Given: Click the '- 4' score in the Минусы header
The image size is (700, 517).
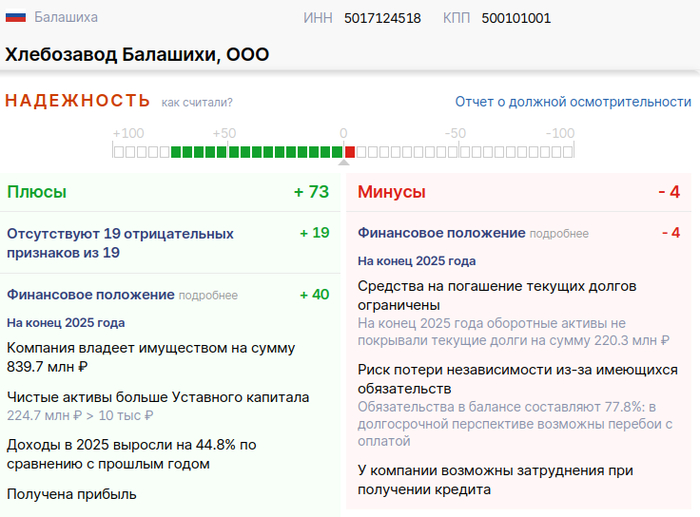Looking at the screenshot, I should (669, 192).
